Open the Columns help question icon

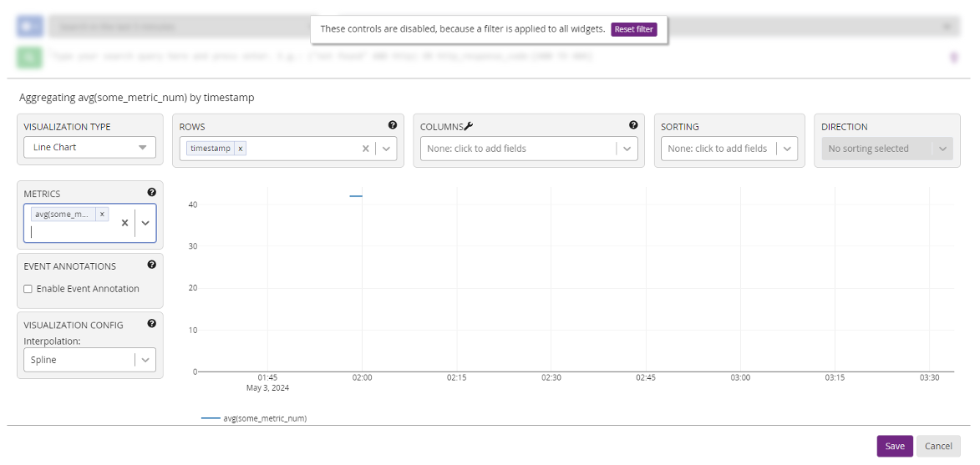coord(633,125)
